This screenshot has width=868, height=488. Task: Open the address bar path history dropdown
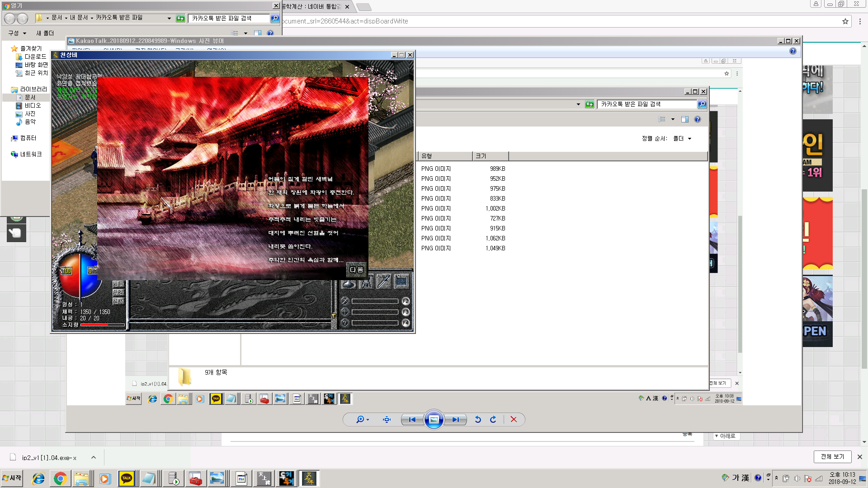click(x=169, y=18)
